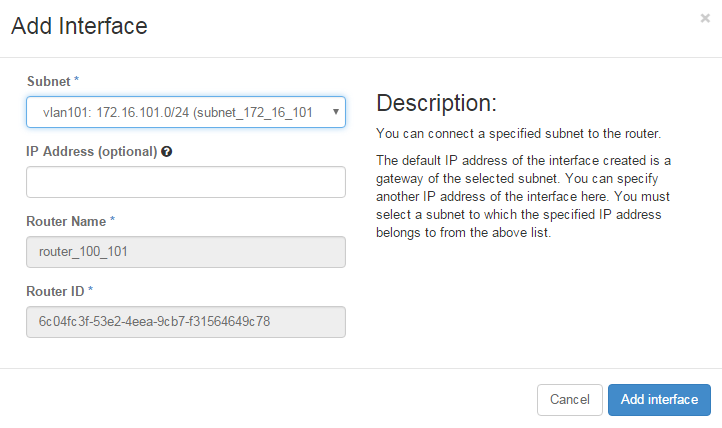The image size is (722, 428).
Task: Click the Subnet field label
Action: tap(47, 79)
